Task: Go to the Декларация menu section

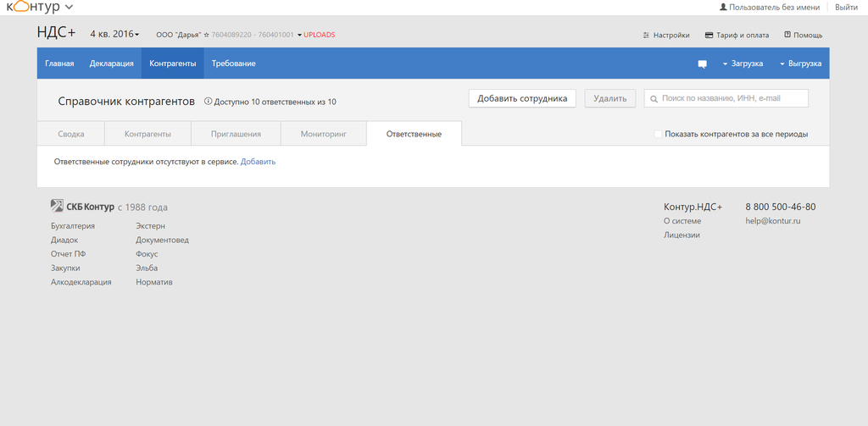Action: 111,64
